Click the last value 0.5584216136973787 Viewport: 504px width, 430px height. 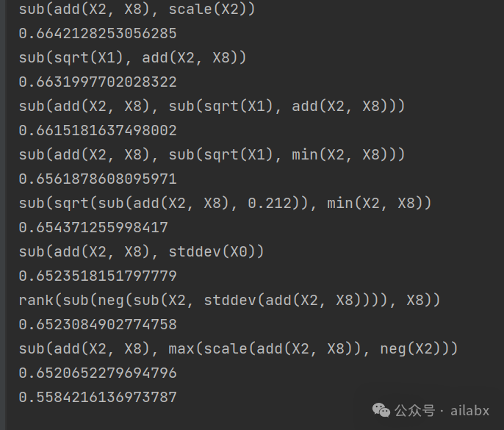click(98, 398)
